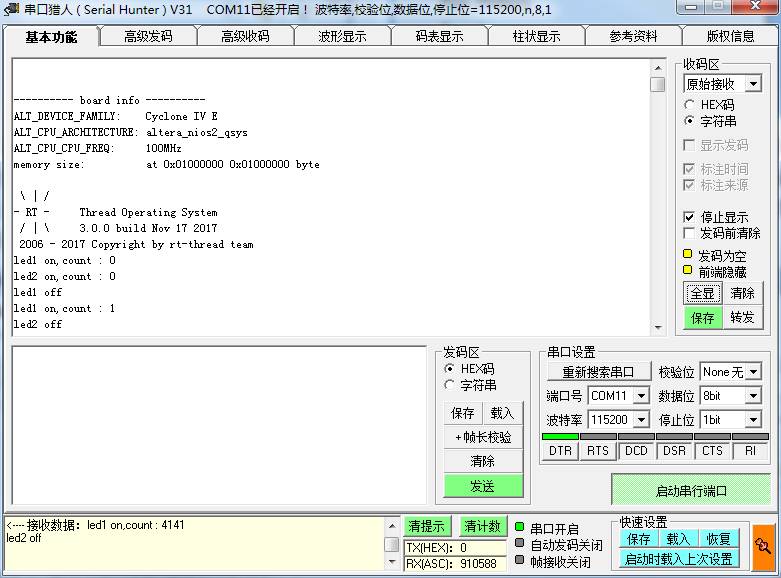The image size is (781, 578).
Task: Click the yellow 前端隐藏 indicator
Action: [x=687, y=270]
